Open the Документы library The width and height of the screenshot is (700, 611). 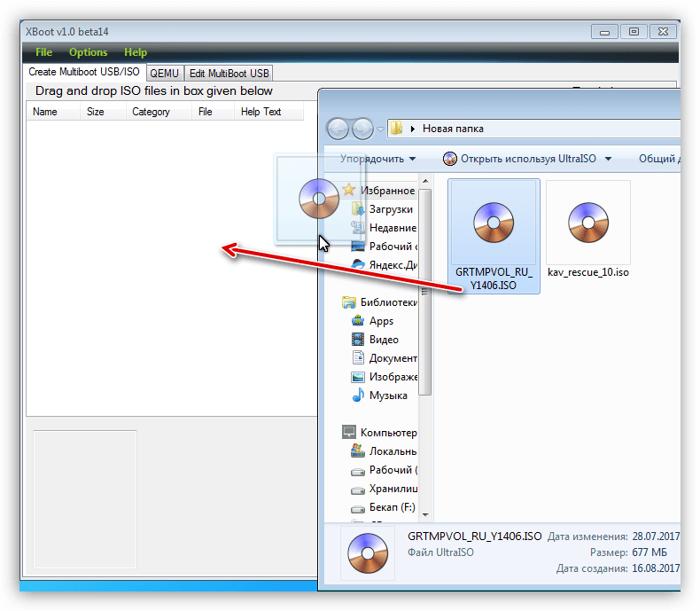pos(393,358)
